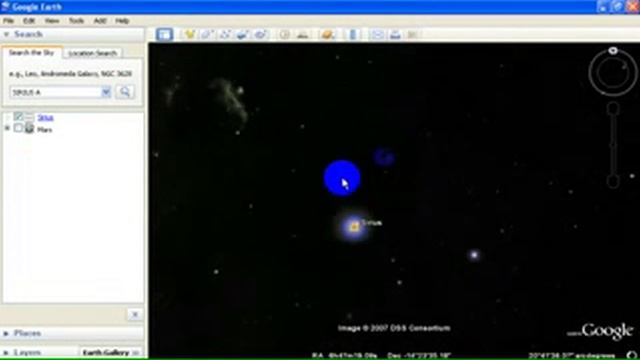Click the Sirius label in the sky view
Image resolution: width=640 pixels, height=360 pixels.
pyautogui.click(x=372, y=223)
